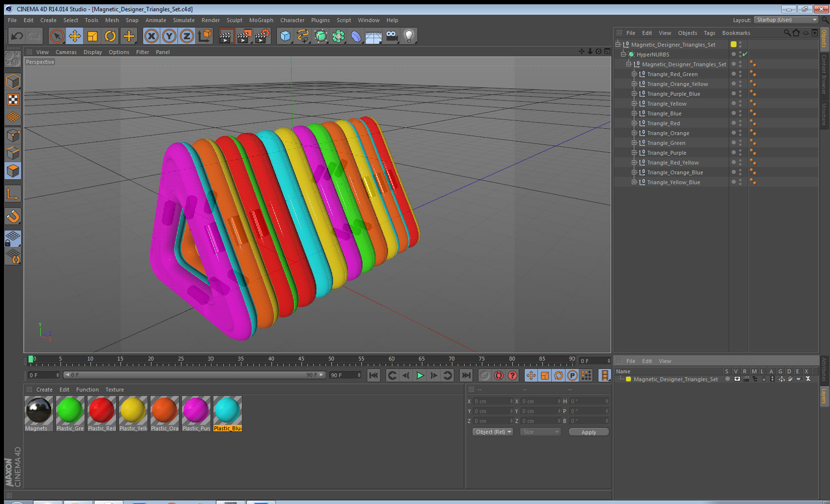
Task: Toggle the X-axis lock button
Action: point(151,36)
